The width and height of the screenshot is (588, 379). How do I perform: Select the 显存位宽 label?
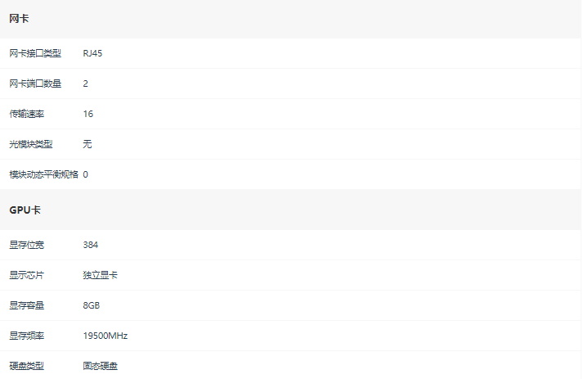(27, 245)
